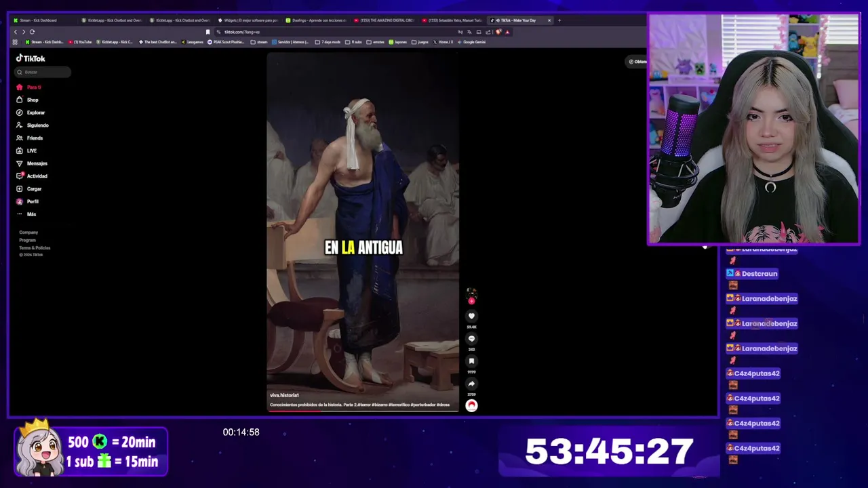
Task: Open the LIVE section
Action: click(27, 150)
